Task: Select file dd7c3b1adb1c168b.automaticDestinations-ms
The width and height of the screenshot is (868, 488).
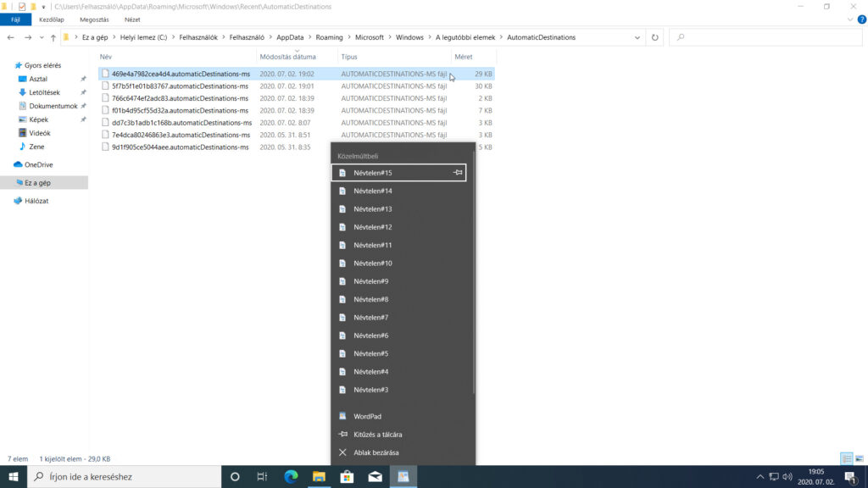Action: pyautogui.click(x=181, y=123)
